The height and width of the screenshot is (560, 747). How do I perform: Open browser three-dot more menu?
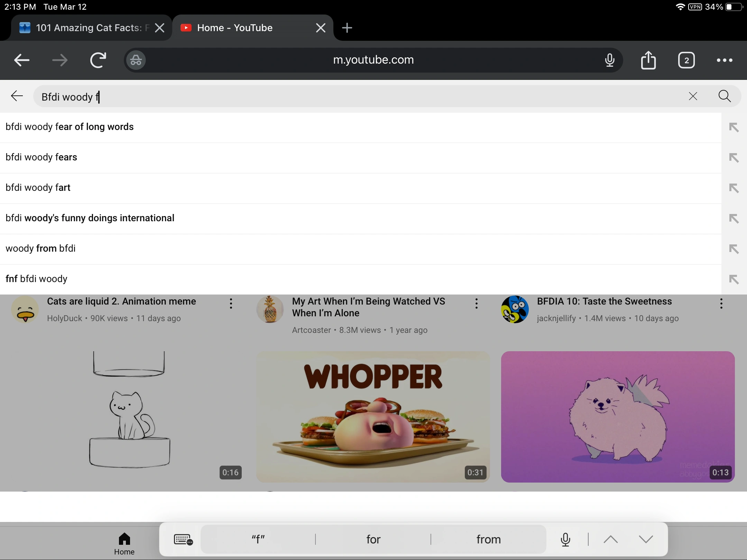(724, 60)
